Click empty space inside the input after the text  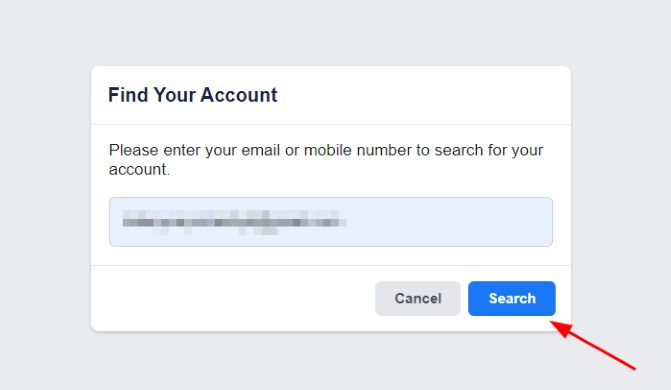coord(449,222)
